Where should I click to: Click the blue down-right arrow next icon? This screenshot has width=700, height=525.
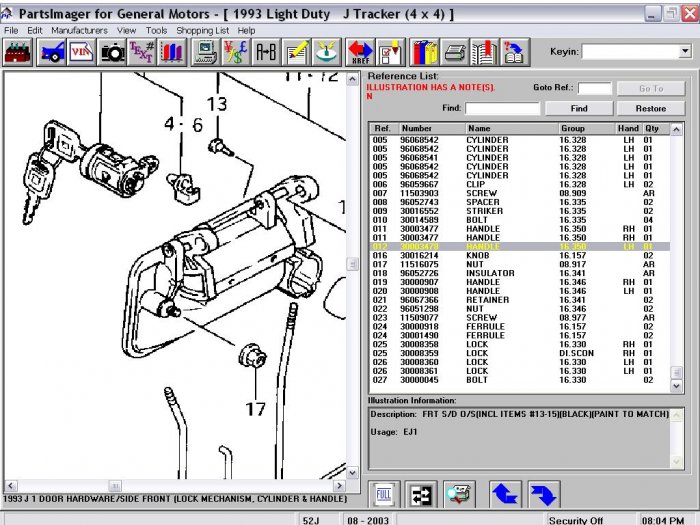coord(543,495)
